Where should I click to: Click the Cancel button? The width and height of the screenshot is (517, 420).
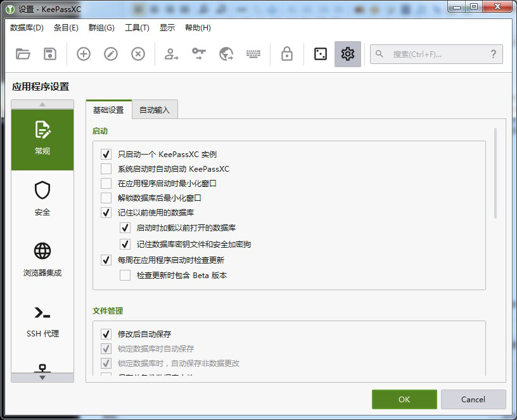pyautogui.click(x=473, y=399)
